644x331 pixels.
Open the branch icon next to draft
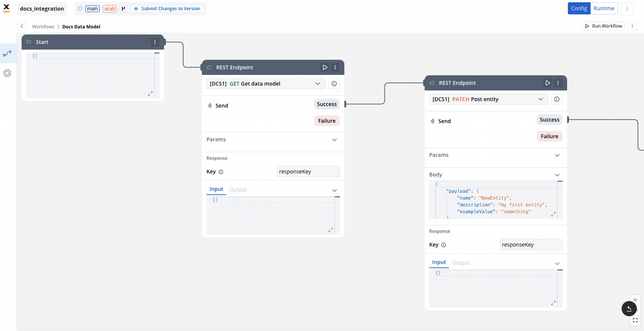coord(123,9)
